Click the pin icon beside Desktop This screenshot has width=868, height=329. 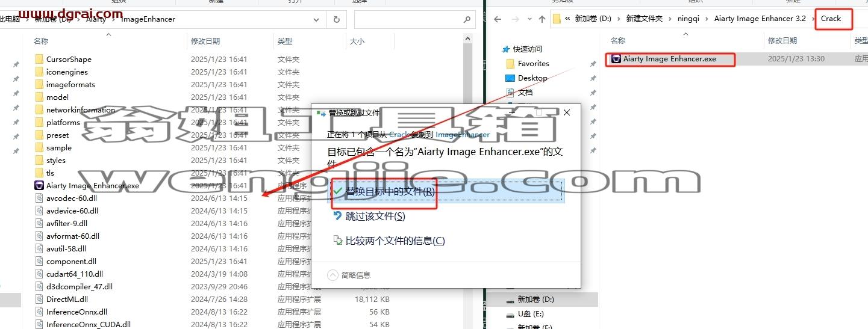pos(593,78)
